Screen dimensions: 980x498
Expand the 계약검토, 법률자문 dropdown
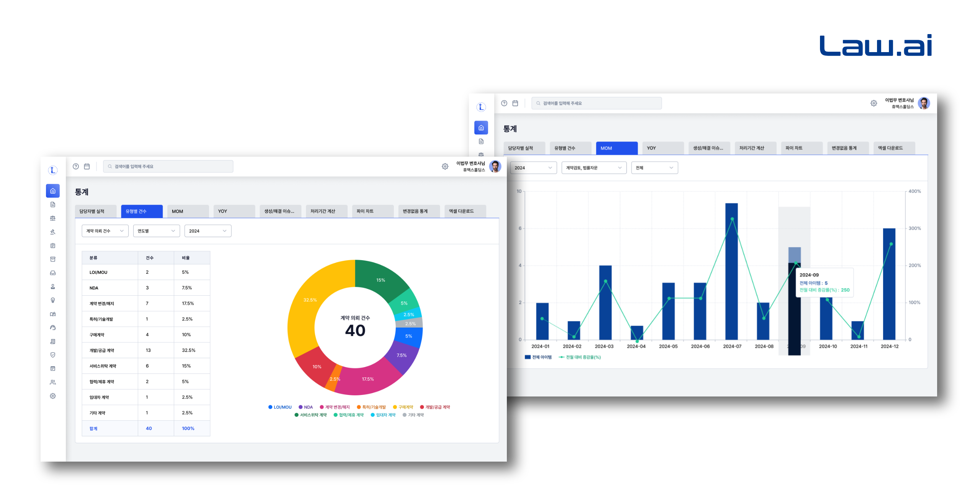(x=593, y=168)
